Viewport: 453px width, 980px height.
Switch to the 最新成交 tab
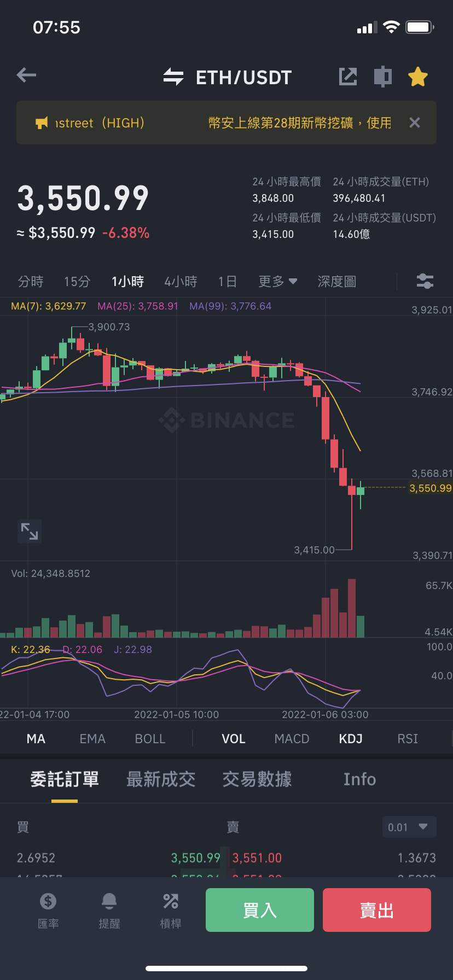161,779
